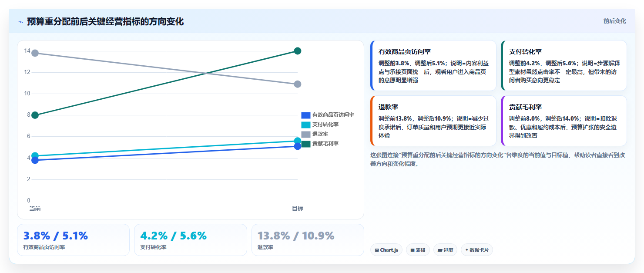The height and width of the screenshot is (273, 644).
Task: Toggle the 退款率 gray legend swatch
Action: (x=305, y=134)
